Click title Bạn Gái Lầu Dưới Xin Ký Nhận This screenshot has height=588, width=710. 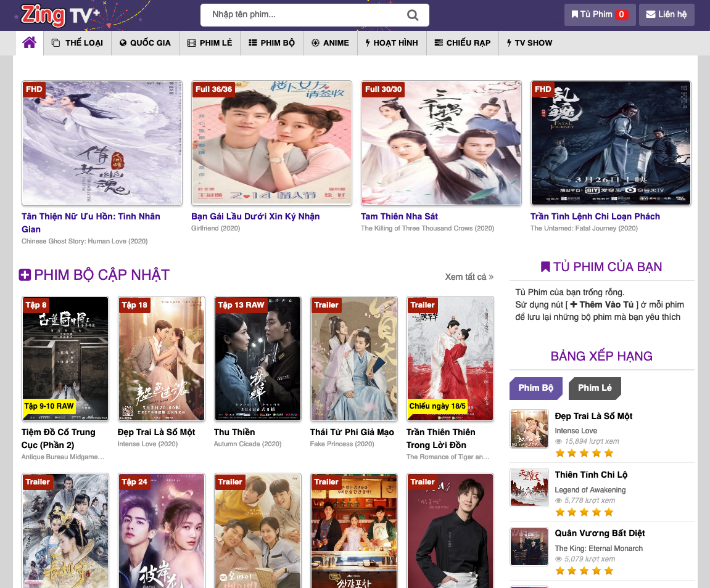click(x=255, y=217)
